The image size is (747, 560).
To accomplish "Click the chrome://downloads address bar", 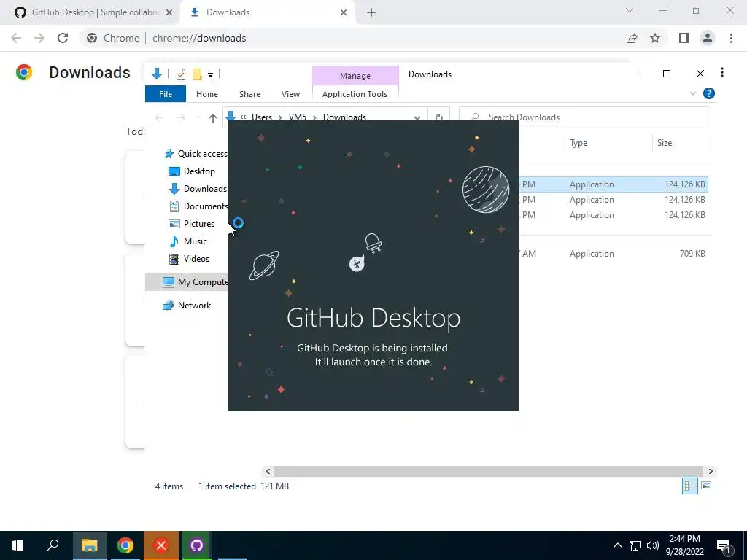I will coord(199,38).
